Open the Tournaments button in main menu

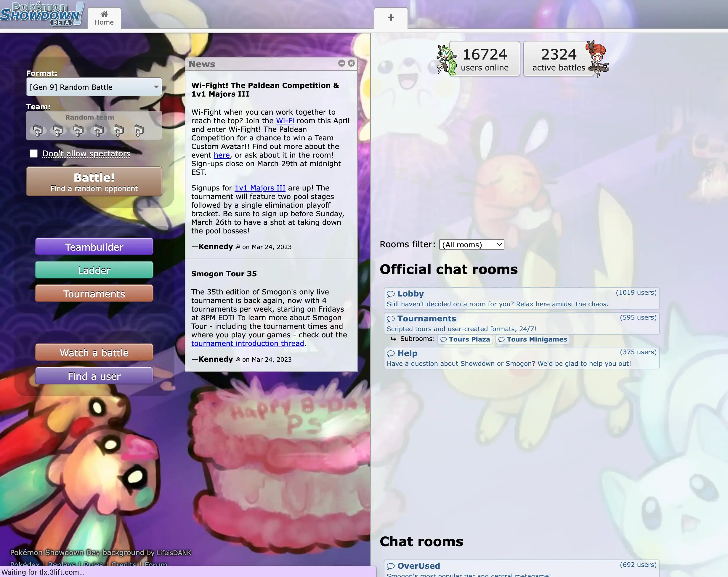click(x=94, y=294)
